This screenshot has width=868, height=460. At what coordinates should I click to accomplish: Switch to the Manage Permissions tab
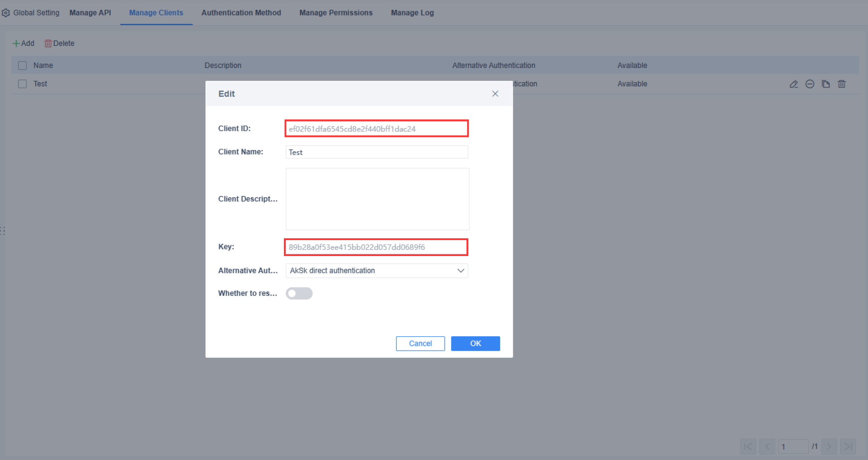click(x=336, y=13)
